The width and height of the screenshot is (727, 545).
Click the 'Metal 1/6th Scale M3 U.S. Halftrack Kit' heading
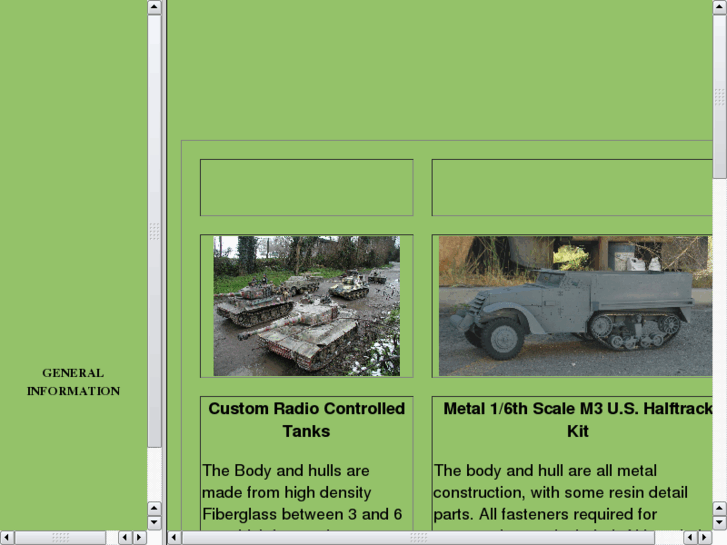click(578, 420)
